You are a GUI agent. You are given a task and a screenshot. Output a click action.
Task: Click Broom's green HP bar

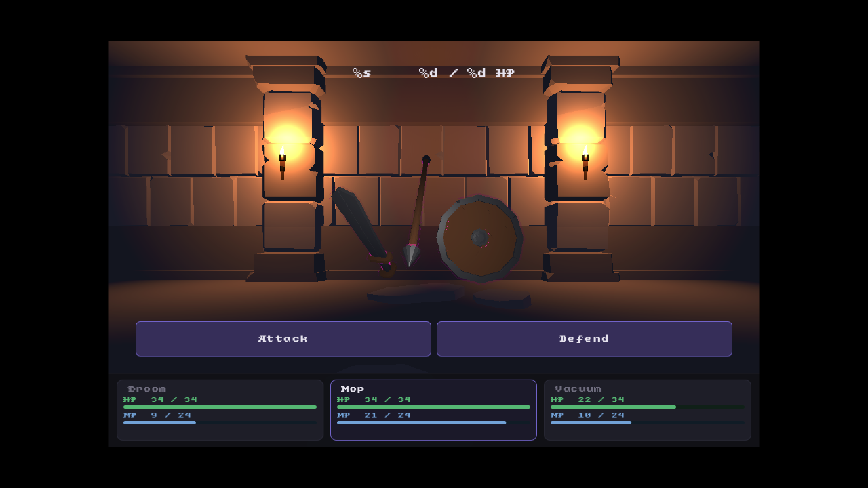tap(220, 407)
